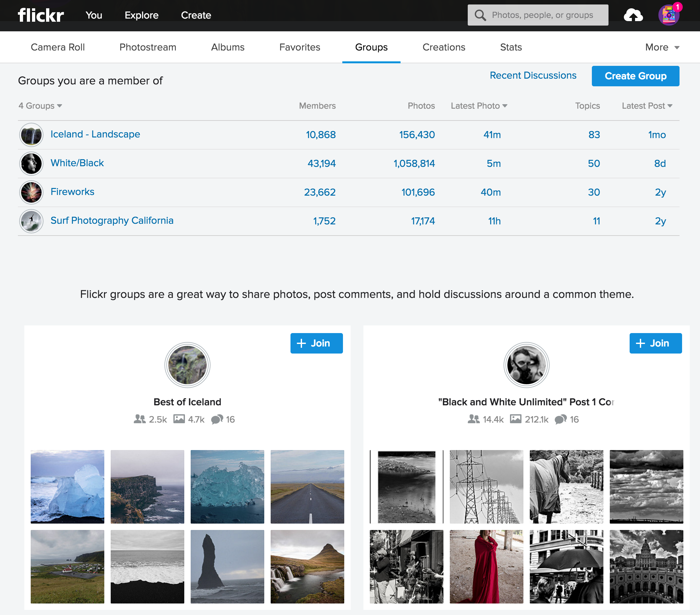Open the Recent Discussions link
The width and height of the screenshot is (700, 615).
coord(533,75)
